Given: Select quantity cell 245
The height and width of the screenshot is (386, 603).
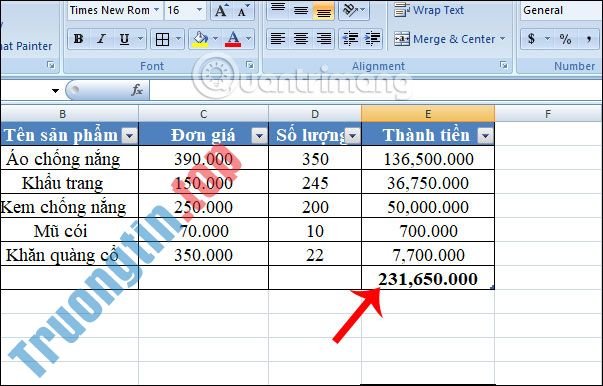Looking at the screenshot, I should pyautogui.click(x=315, y=182).
